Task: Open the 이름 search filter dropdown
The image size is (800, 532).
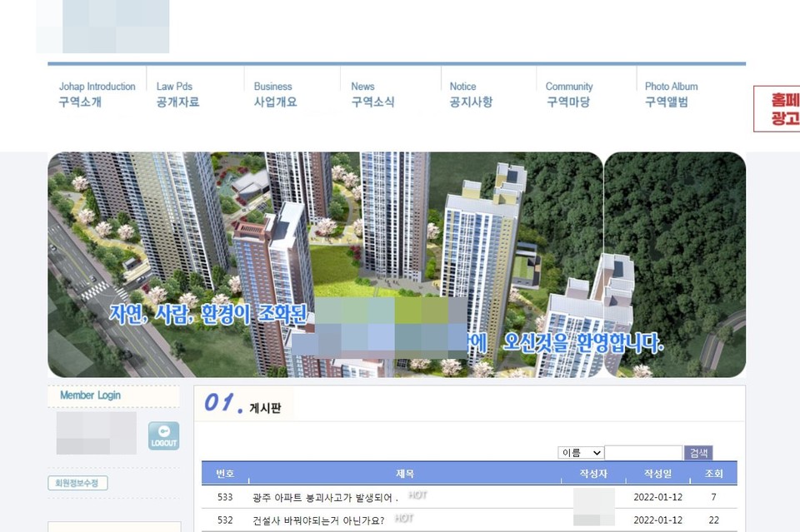Action: pyautogui.click(x=580, y=452)
